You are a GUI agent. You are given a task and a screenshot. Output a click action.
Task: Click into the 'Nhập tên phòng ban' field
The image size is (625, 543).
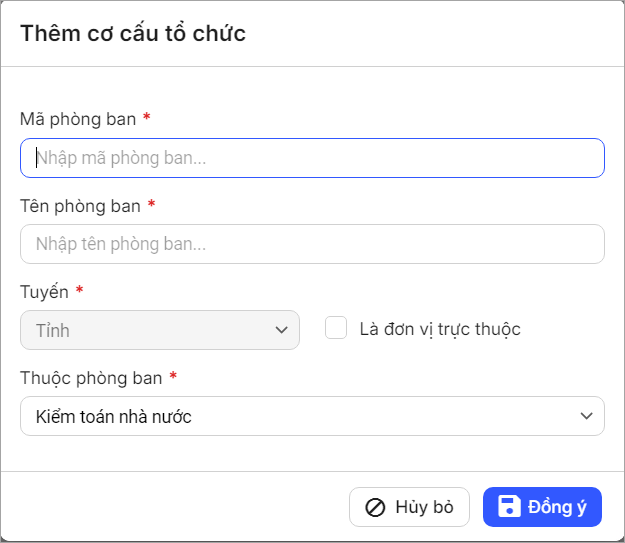(x=312, y=244)
